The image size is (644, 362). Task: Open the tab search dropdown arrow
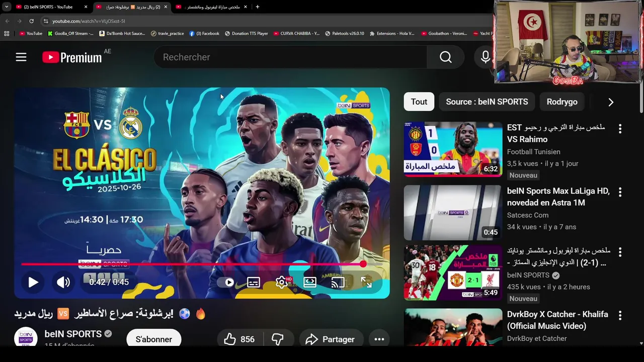point(7,7)
